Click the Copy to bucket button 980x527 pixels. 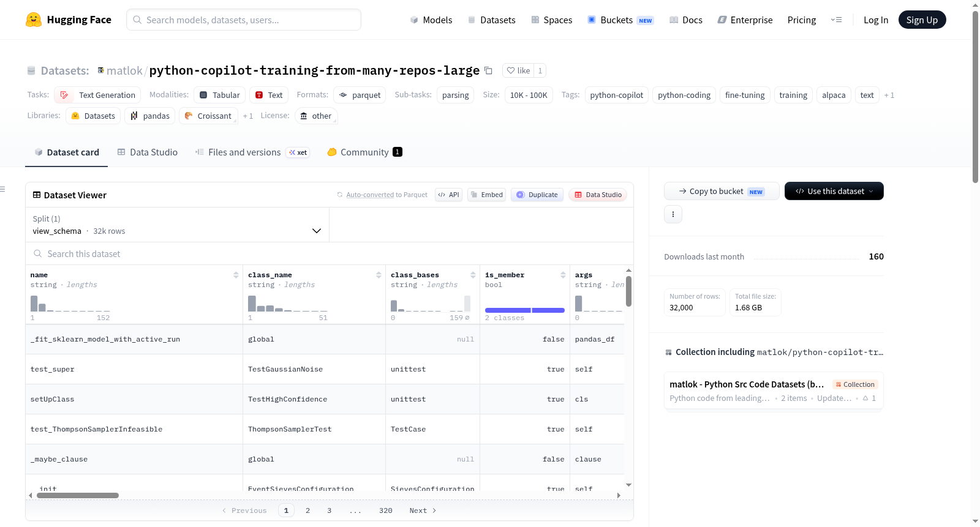click(x=722, y=191)
